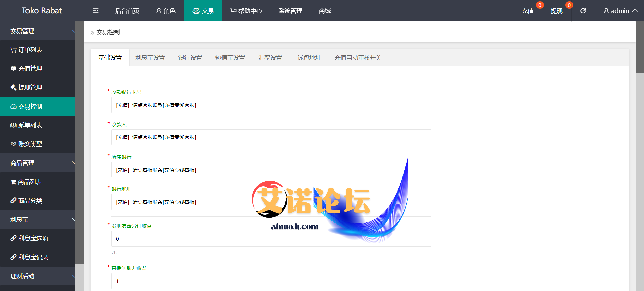Toggle the sidebar collapse hamburger icon

(x=96, y=11)
